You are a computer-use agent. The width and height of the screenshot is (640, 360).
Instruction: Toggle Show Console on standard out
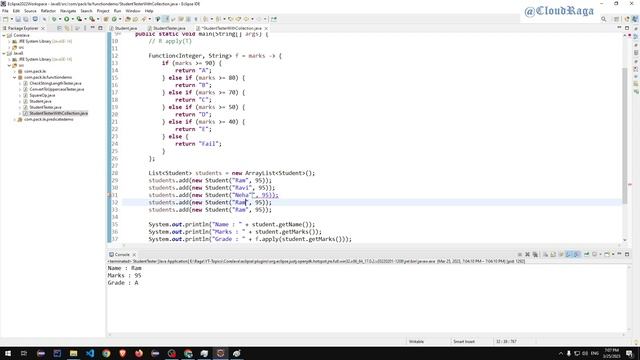click(x=569, y=254)
